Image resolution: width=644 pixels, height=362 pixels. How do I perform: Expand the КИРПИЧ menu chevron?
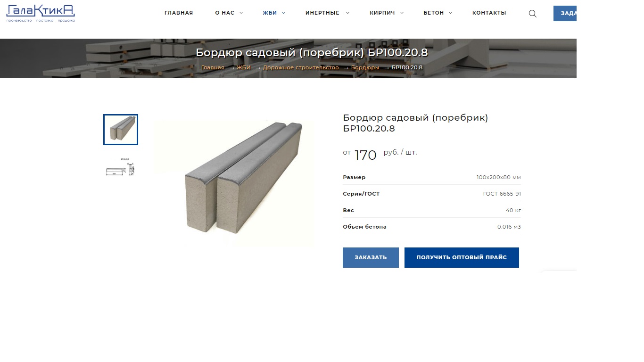coord(402,13)
